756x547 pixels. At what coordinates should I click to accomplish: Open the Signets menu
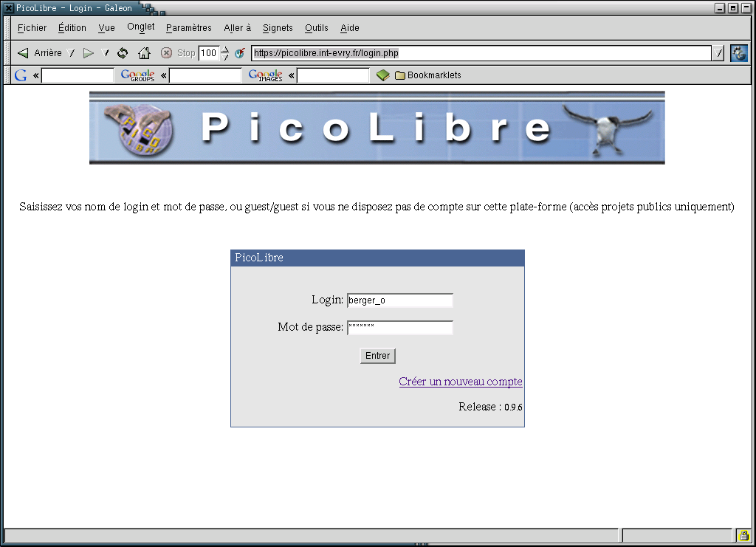tap(278, 28)
